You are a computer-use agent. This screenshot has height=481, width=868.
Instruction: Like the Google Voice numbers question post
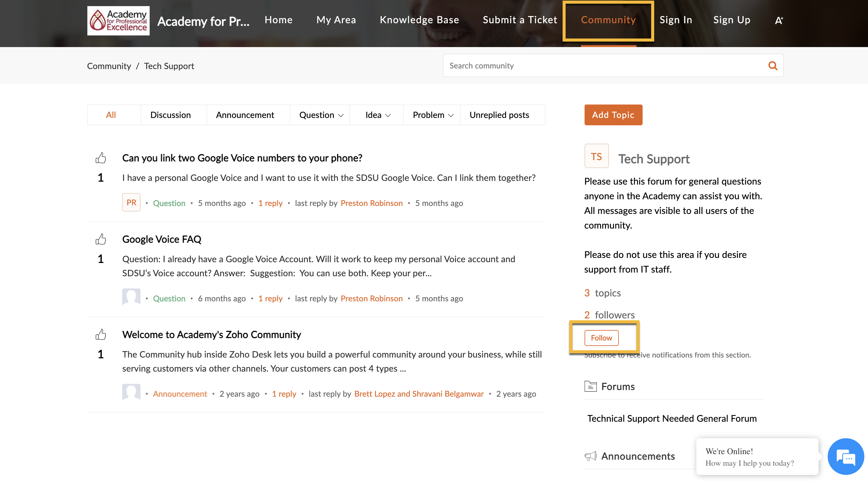(101, 158)
